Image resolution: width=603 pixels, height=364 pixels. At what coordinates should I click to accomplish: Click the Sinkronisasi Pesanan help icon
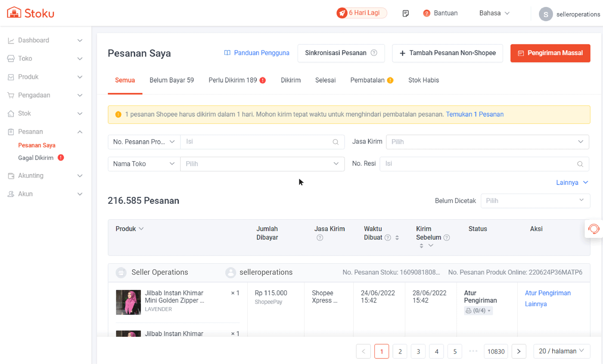point(374,53)
